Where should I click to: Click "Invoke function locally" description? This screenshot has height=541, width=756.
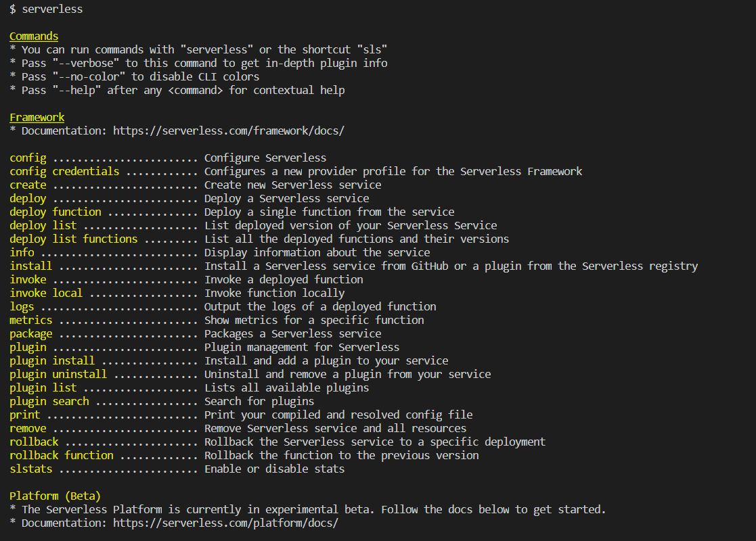click(274, 292)
